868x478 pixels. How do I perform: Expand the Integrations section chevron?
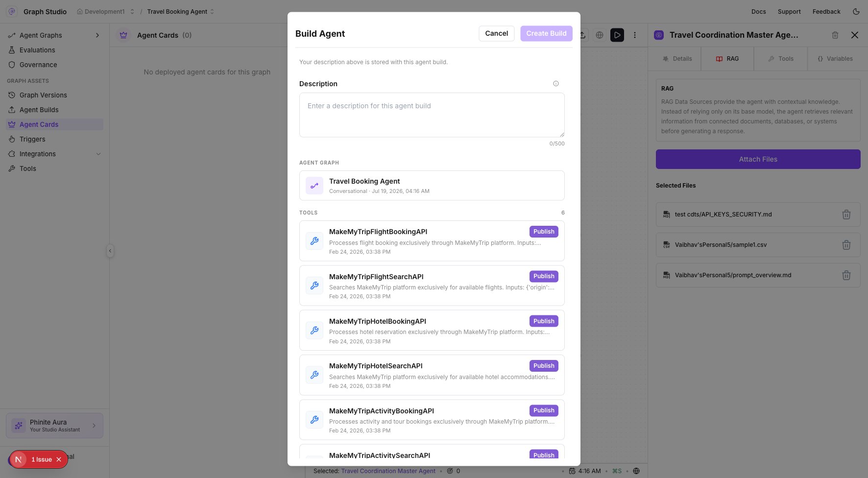coord(98,154)
